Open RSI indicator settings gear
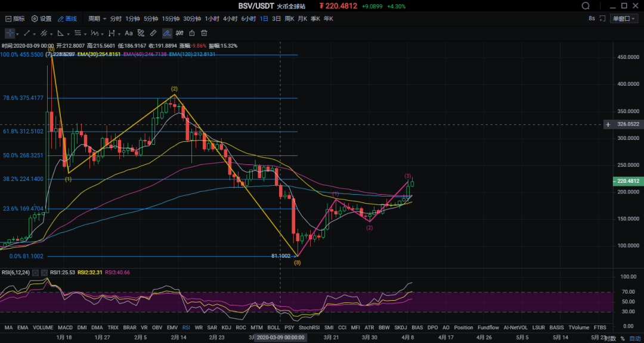The width and height of the screenshot is (644, 343). coord(35,273)
